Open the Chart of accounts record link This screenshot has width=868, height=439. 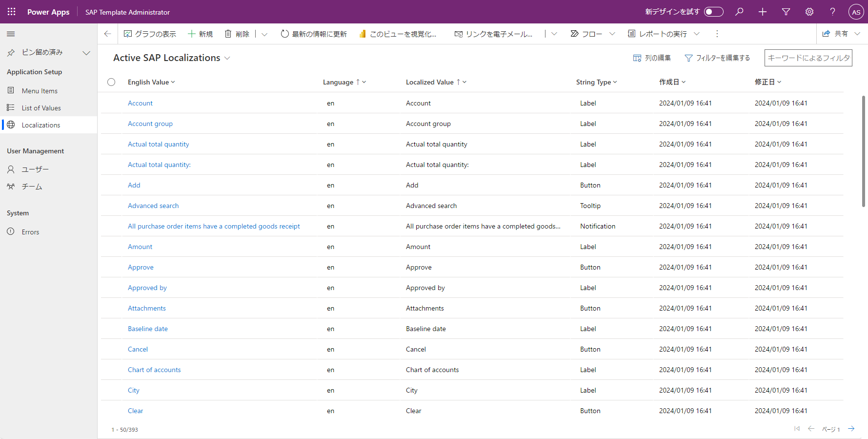pos(154,370)
